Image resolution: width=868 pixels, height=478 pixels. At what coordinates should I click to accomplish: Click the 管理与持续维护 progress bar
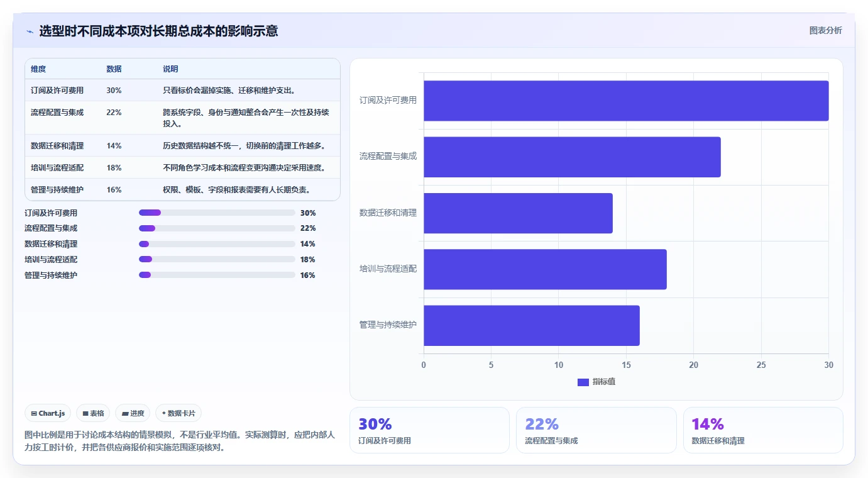tap(217, 275)
